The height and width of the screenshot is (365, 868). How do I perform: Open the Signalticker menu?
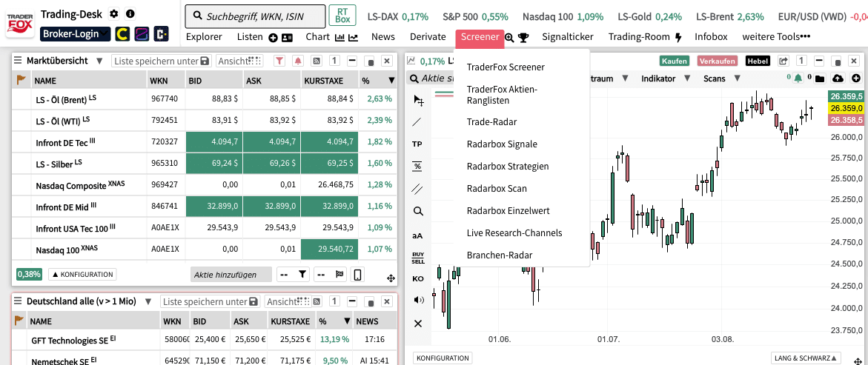click(567, 37)
